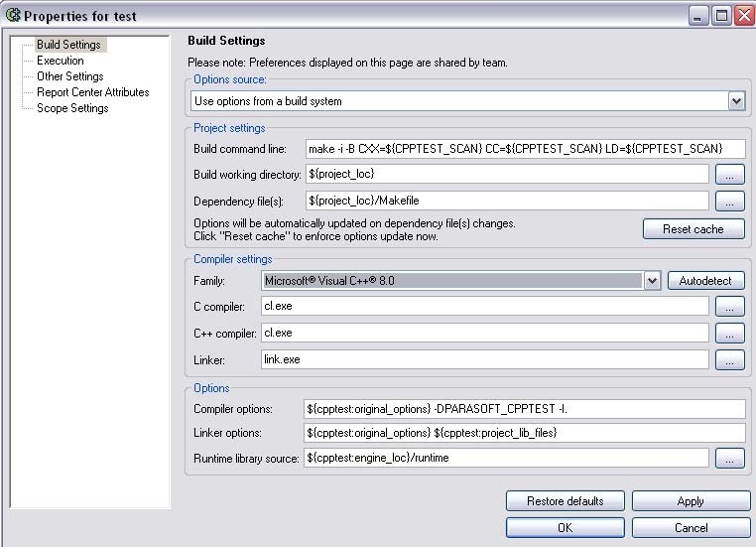Expand the Options source dropdown

click(736, 101)
